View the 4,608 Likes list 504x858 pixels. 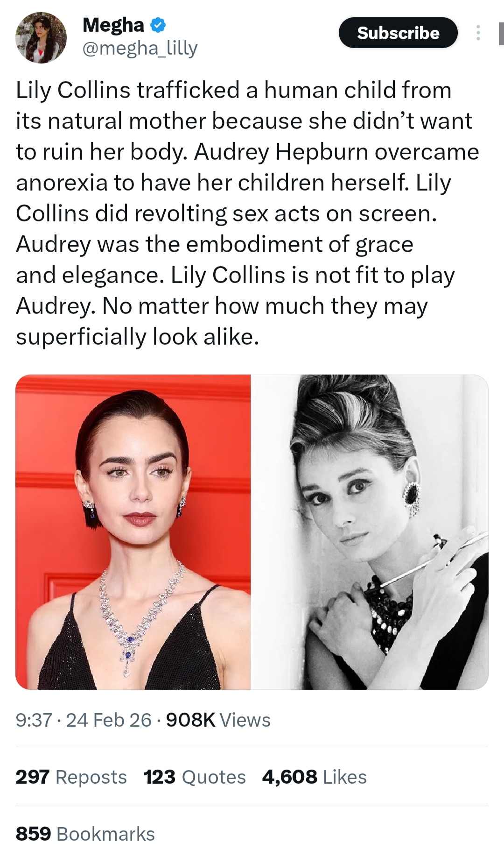[314, 777]
